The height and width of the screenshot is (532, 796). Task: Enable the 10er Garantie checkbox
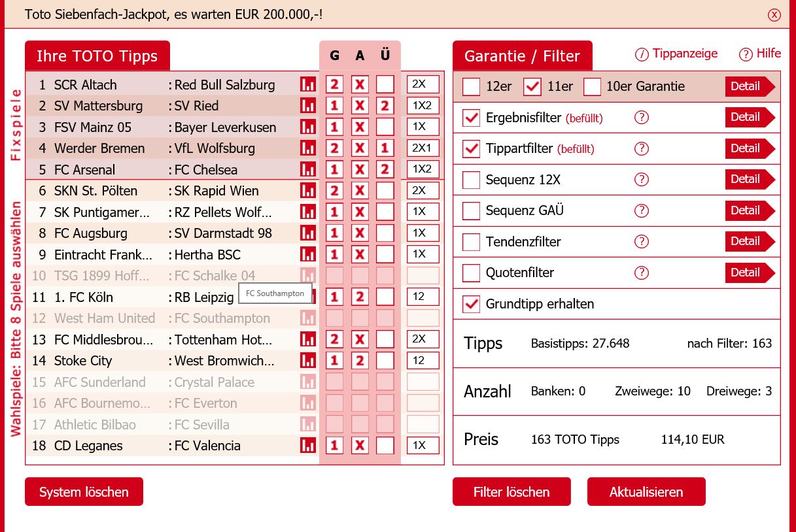coord(592,86)
